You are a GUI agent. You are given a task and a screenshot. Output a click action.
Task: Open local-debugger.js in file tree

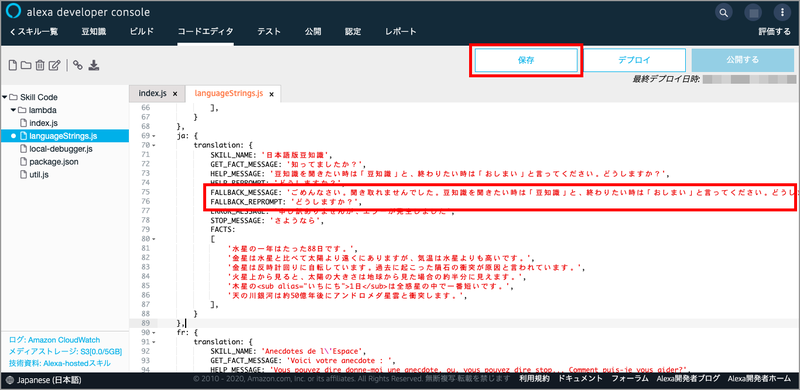coord(61,149)
